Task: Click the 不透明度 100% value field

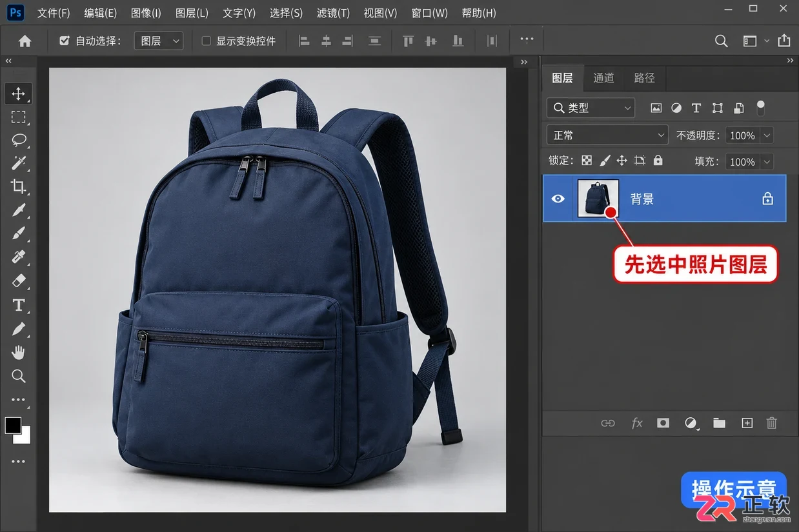Action: pos(742,135)
